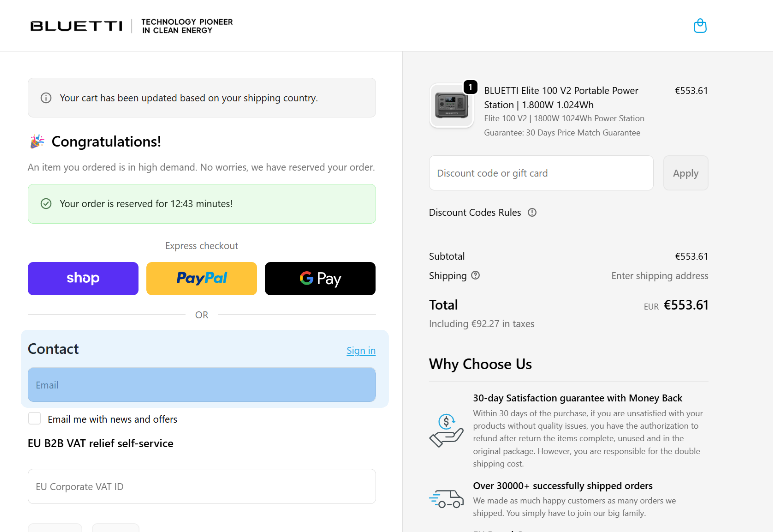Click into the EU Corporate VAT ID field
This screenshot has height=532, width=773.
[x=201, y=486]
